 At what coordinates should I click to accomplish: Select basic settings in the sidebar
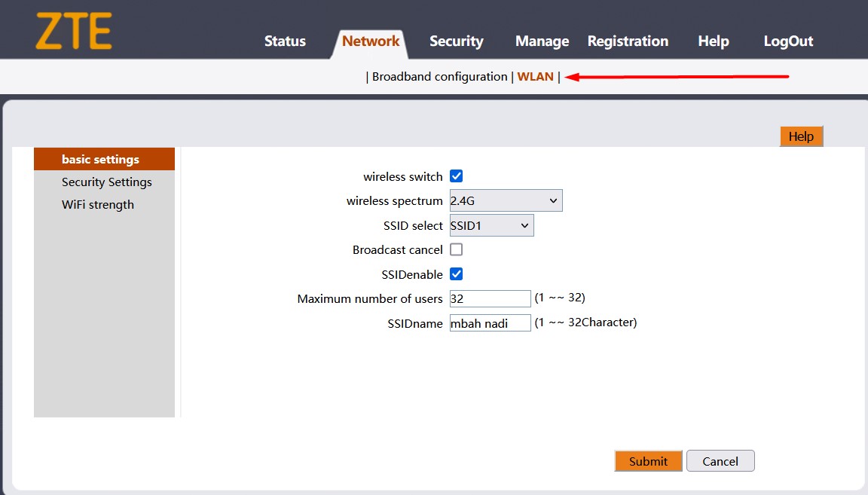pyautogui.click(x=100, y=160)
